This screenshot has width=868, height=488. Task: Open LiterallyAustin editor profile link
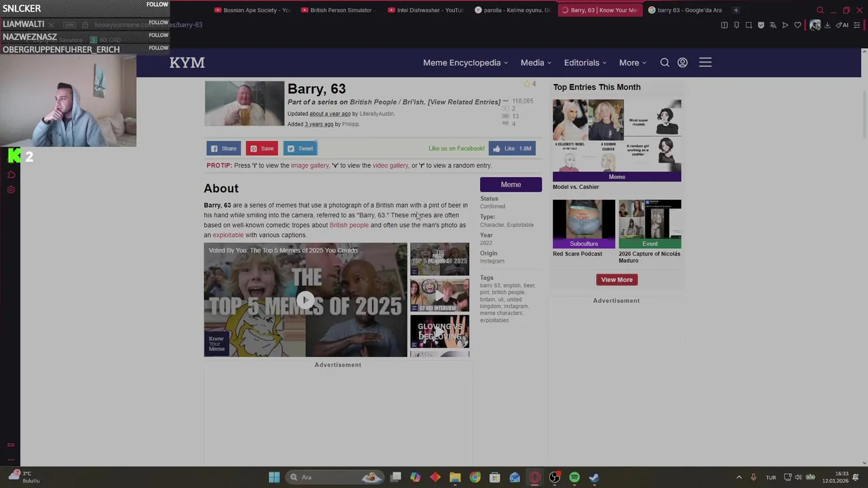(376, 114)
